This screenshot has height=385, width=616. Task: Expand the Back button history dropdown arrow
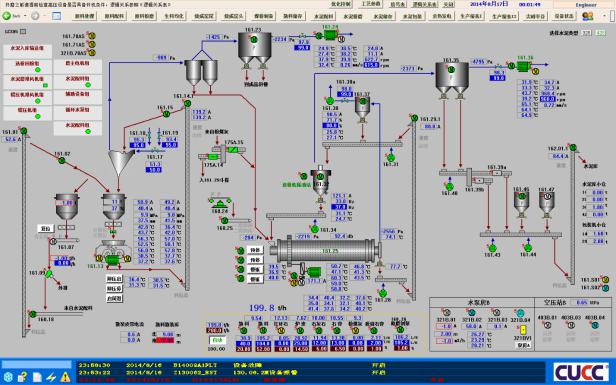click(x=25, y=16)
